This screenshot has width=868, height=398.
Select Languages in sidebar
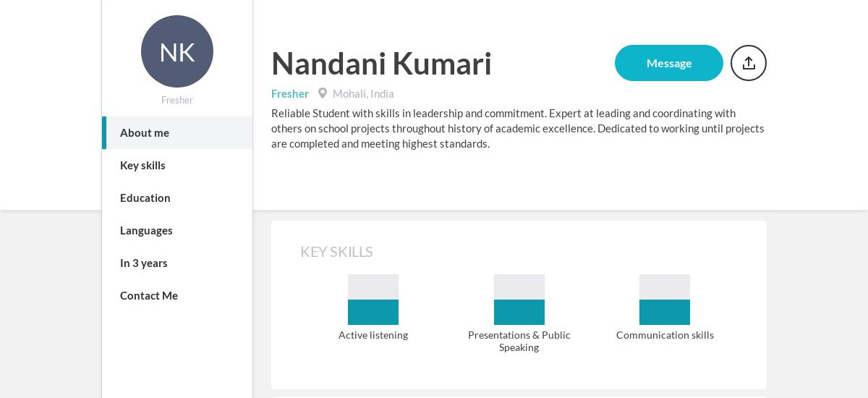(x=177, y=230)
